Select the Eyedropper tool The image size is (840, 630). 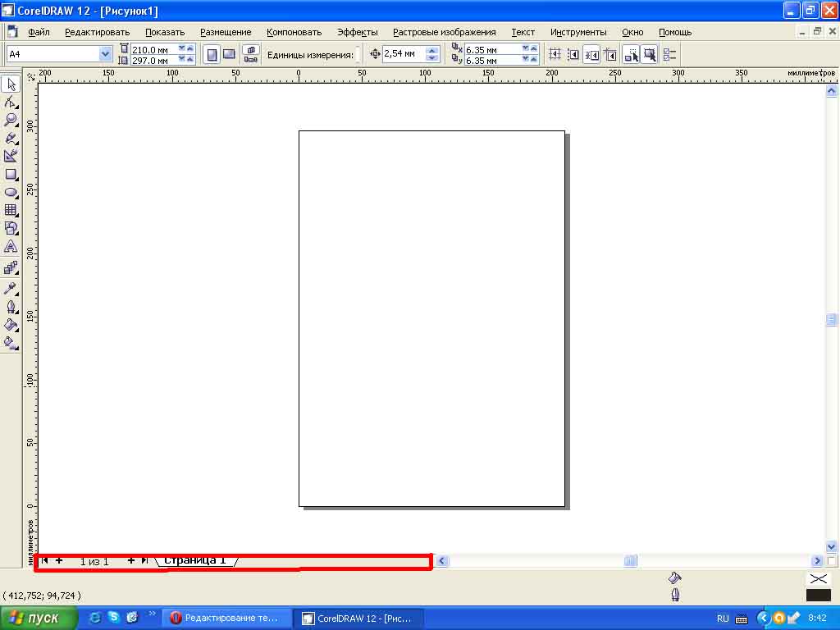11,288
